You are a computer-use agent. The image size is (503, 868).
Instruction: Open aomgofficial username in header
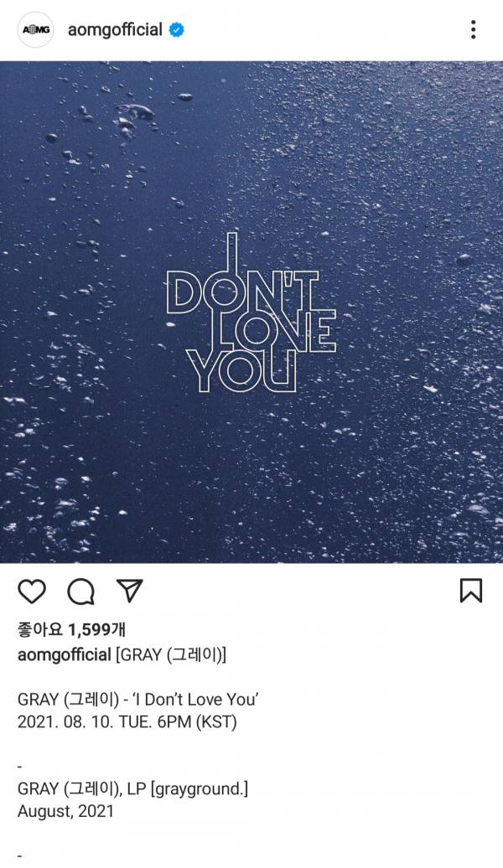point(115,30)
